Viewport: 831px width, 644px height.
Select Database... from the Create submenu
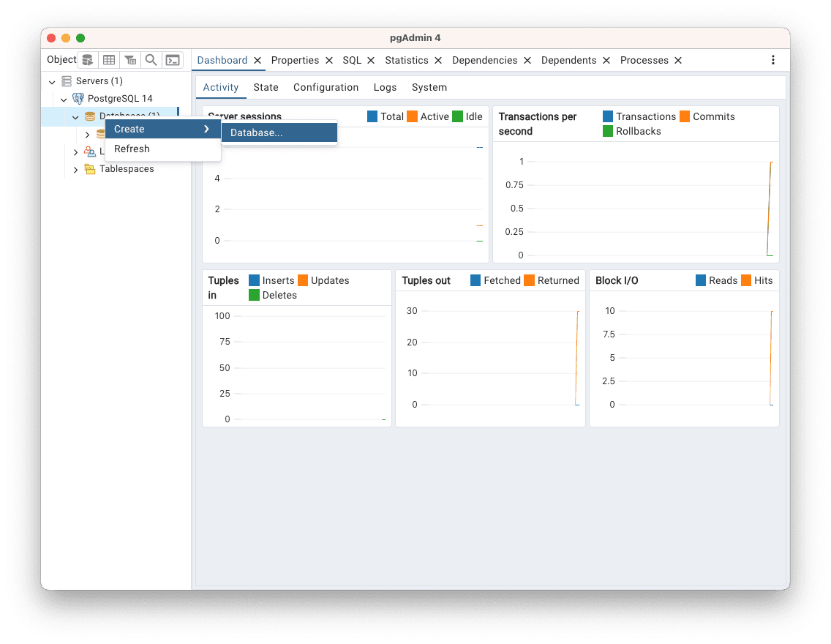[279, 132]
